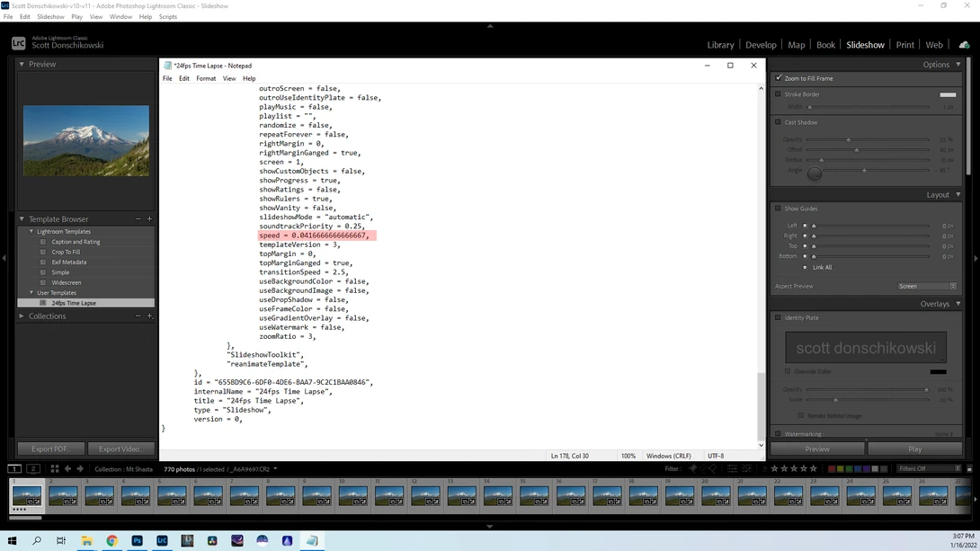Select main window display button 1
Viewport: 980px width, 551px height.
pos(13,468)
